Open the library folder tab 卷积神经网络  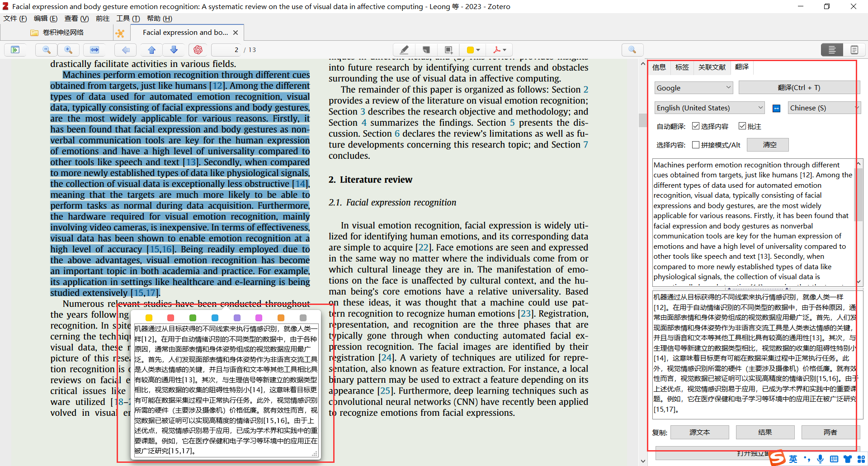57,33
